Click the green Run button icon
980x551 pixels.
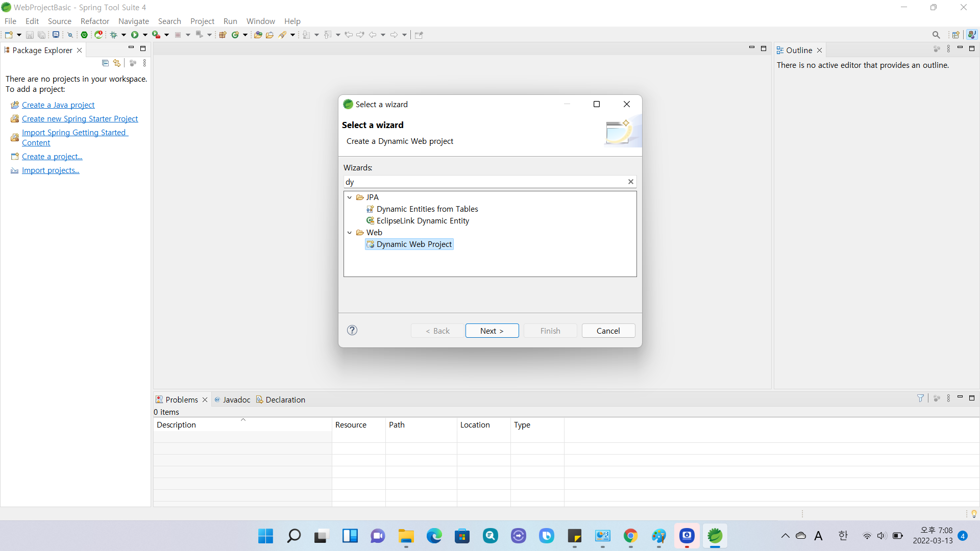tap(135, 35)
